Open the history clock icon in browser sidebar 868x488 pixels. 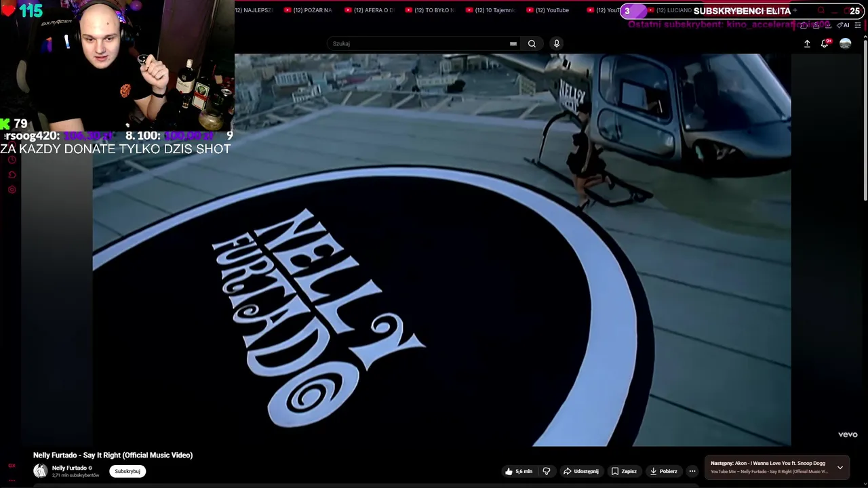tap(12, 160)
